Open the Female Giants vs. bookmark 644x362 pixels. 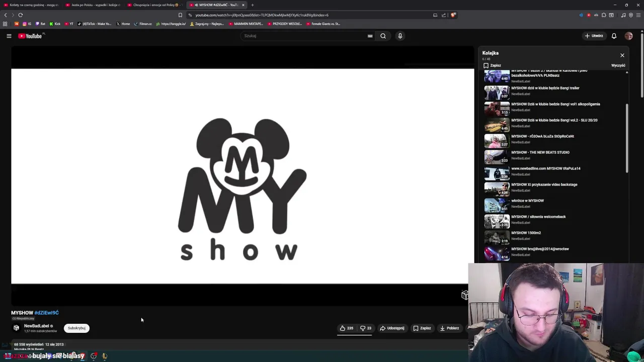coord(323,24)
